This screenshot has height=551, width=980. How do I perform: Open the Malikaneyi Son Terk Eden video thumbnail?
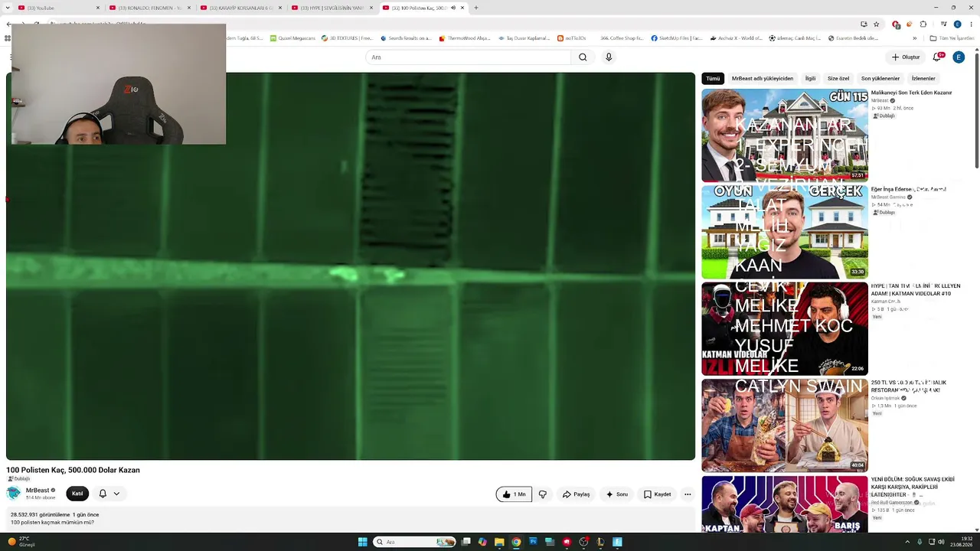coord(785,135)
